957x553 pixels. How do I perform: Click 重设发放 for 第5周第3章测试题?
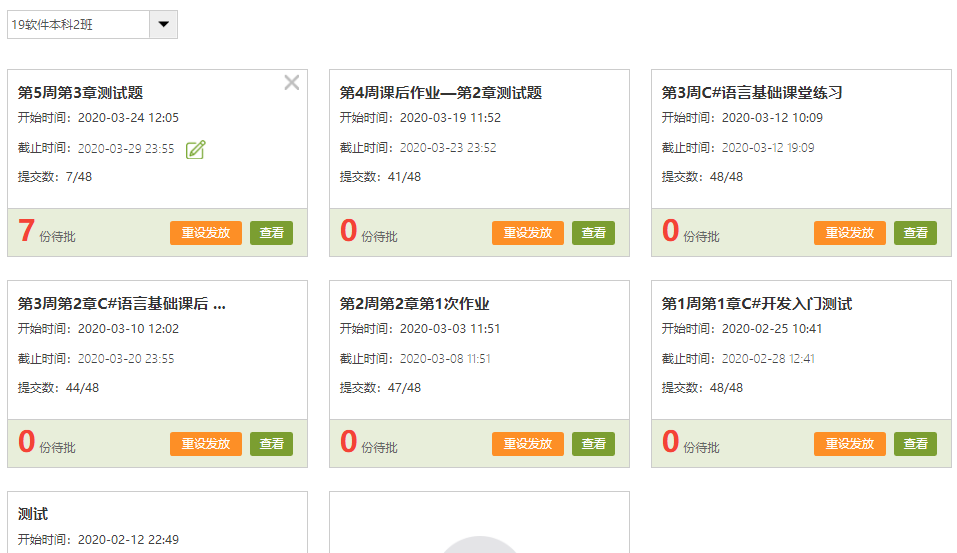click(206, 233)
